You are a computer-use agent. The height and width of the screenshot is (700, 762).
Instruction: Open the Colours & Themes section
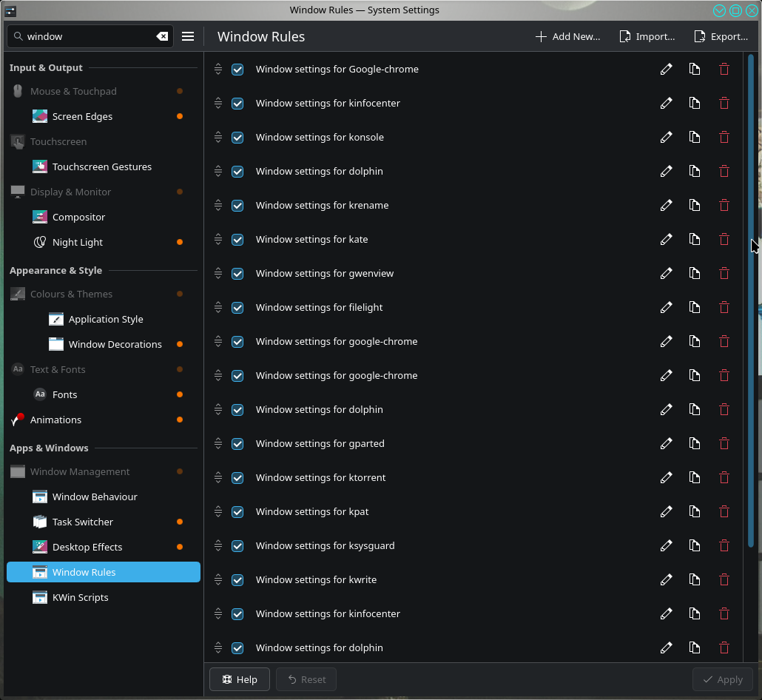[71, 294]
